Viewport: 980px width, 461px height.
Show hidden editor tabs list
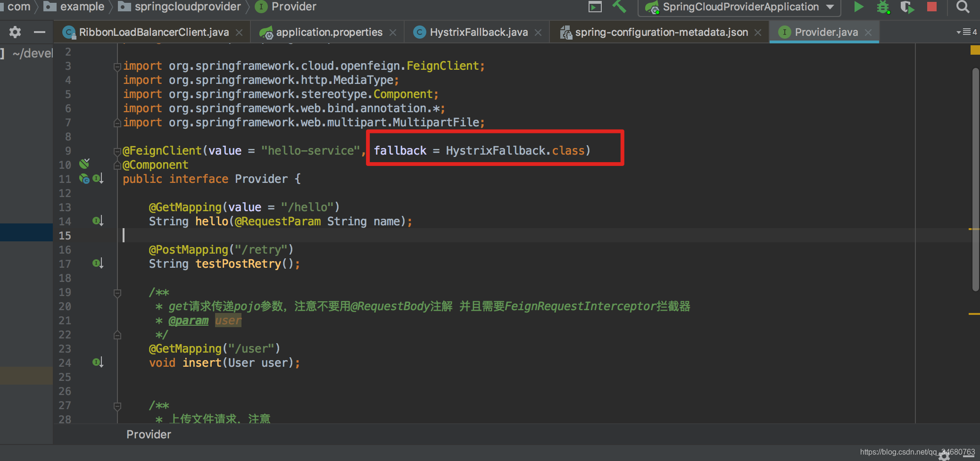(x=967, y=32)
